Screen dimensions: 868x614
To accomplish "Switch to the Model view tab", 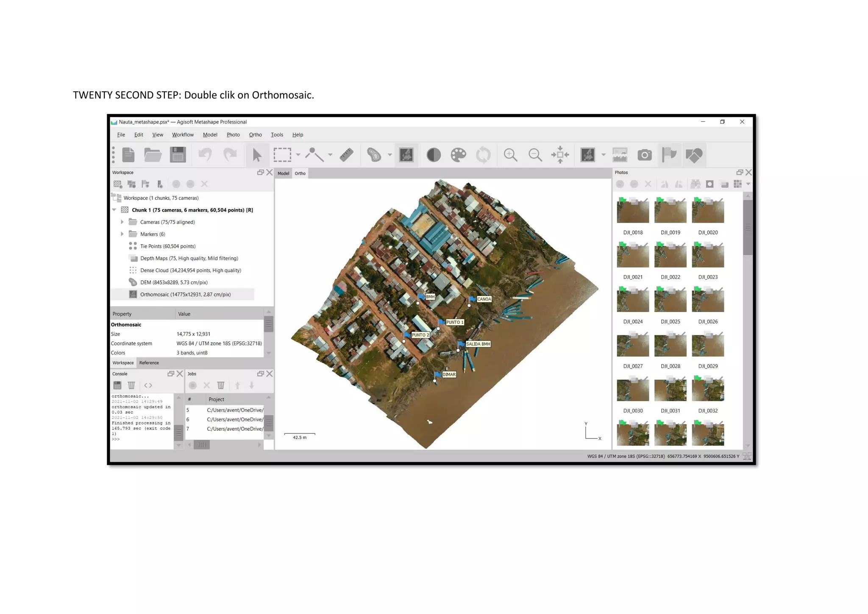I will click(x=283, y=173).
